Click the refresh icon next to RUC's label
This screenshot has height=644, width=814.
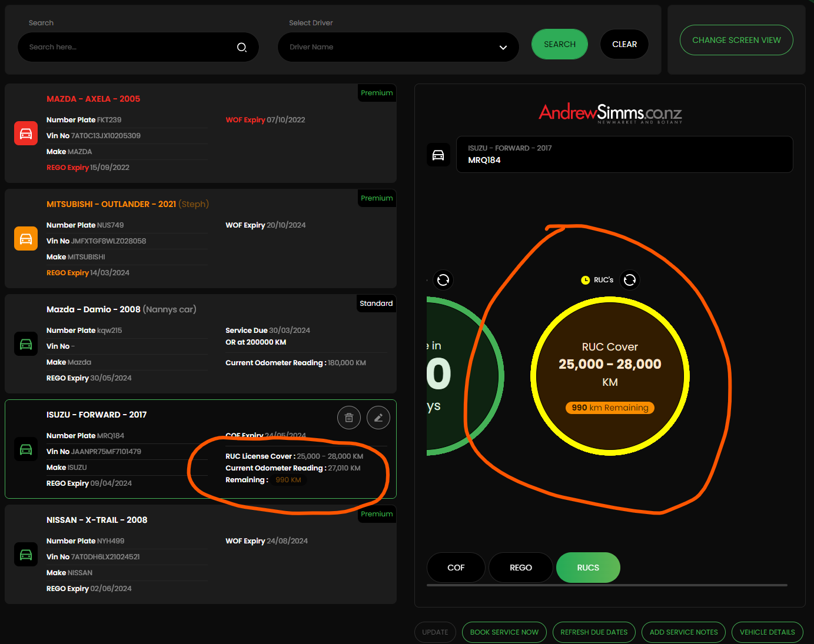coord(630,280)
